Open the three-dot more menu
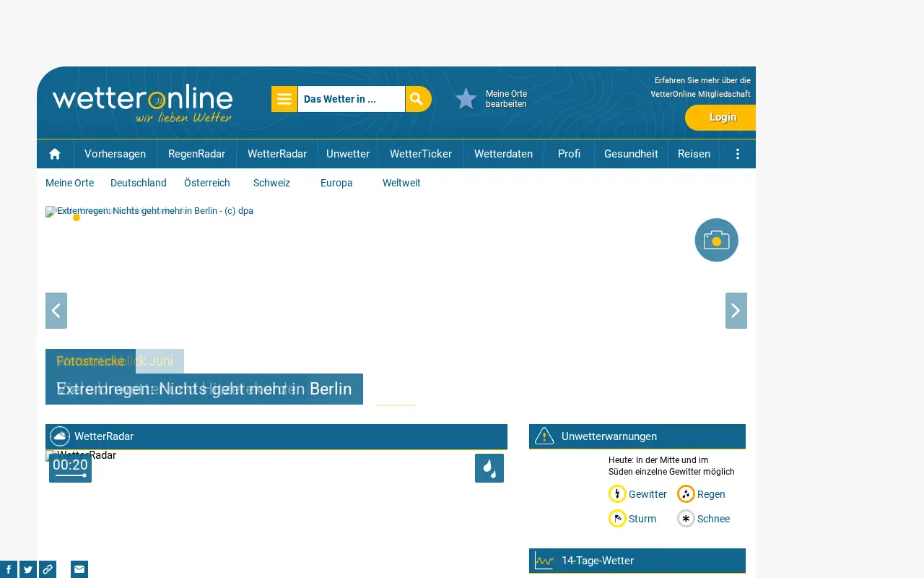Image resolution: width=924 pixels, height=578 pixels. pos(738,154)
